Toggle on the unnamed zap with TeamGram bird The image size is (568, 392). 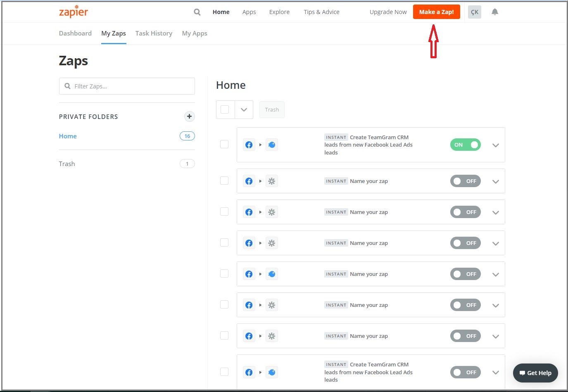[x=466, y=274]
